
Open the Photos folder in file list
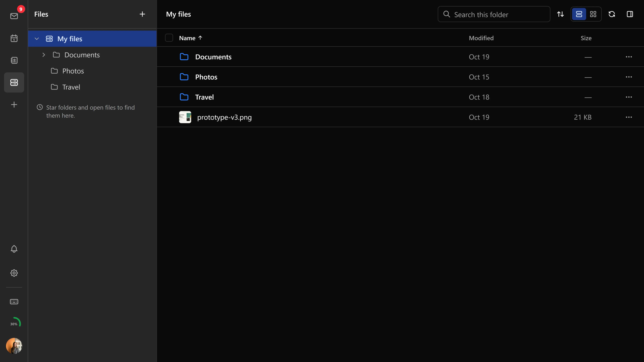click(206, 77)
